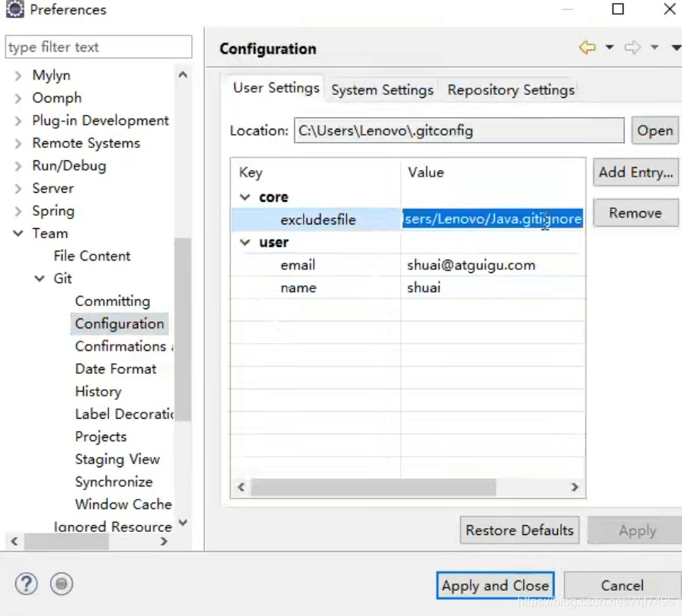Expand the Oomph tree node

click(18, 99)
